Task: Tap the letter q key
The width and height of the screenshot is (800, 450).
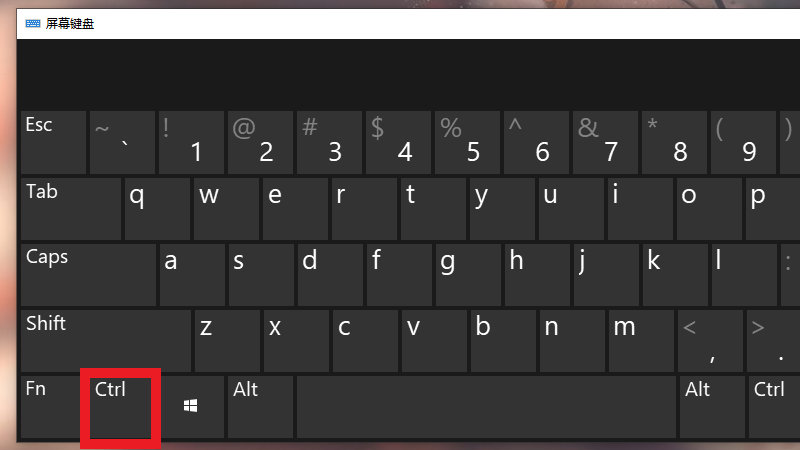Action: coord(157,209)
